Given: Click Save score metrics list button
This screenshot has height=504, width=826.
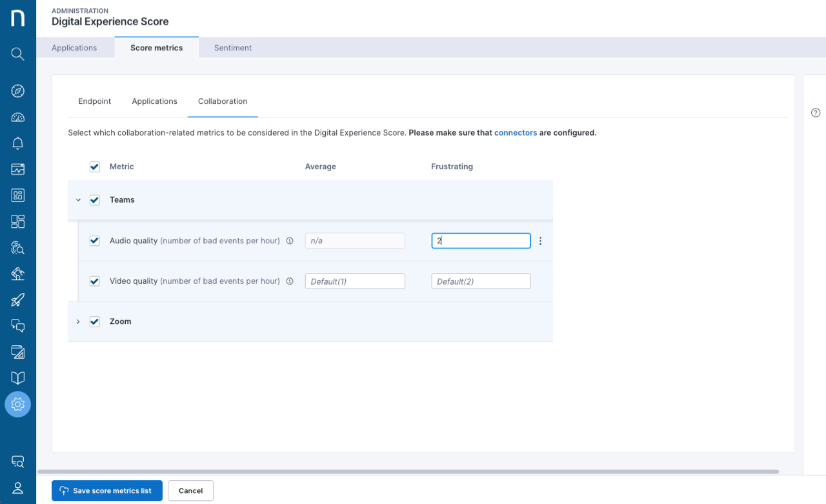Looking at the screenshot, I should pos(107,490).
